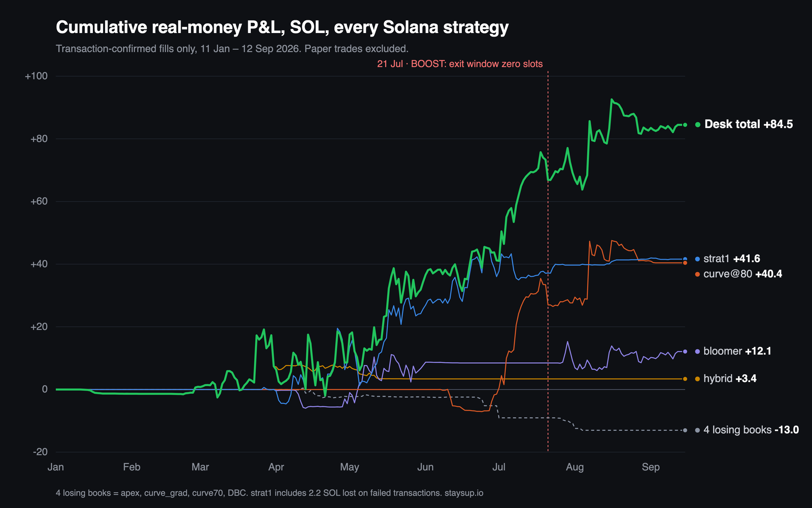This screenshot has width=812, height=508.
Task: Click the orange curve@80 legend dot
Action: 697,274
